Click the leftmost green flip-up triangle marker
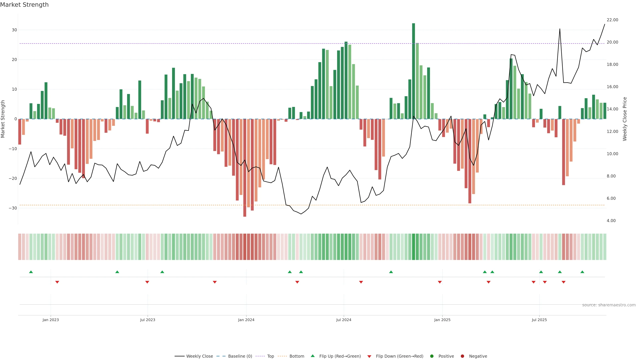 (31, 272)
